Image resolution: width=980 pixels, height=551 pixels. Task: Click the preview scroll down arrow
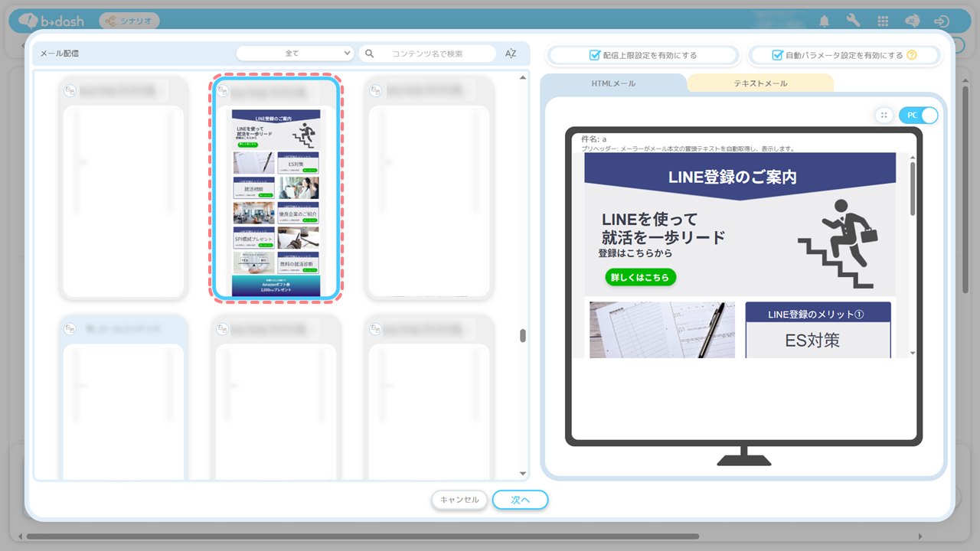click(912, 353)
